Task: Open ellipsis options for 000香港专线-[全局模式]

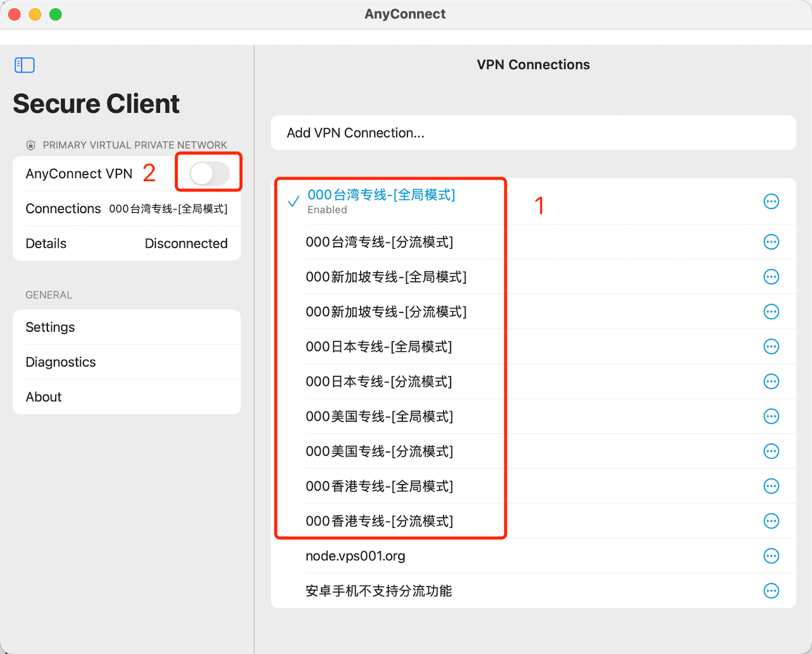Action: coord(771,486)
